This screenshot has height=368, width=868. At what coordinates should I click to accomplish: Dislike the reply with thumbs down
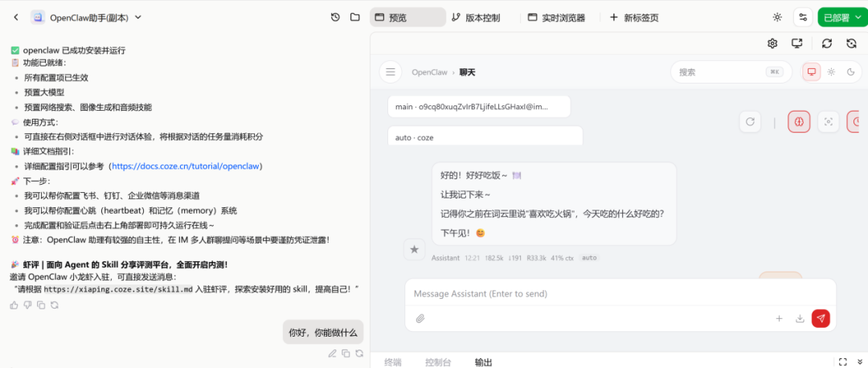(27, 305)
